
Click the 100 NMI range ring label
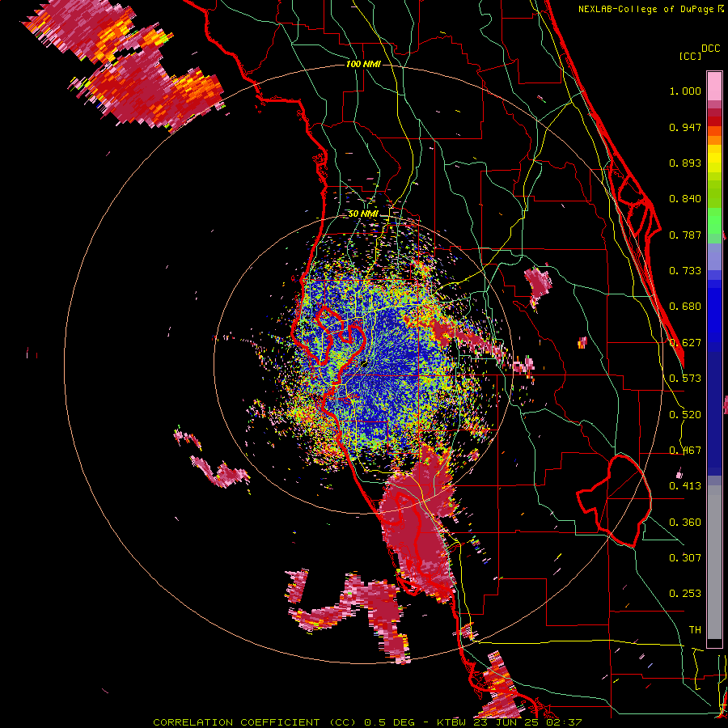tap(363, 64)
